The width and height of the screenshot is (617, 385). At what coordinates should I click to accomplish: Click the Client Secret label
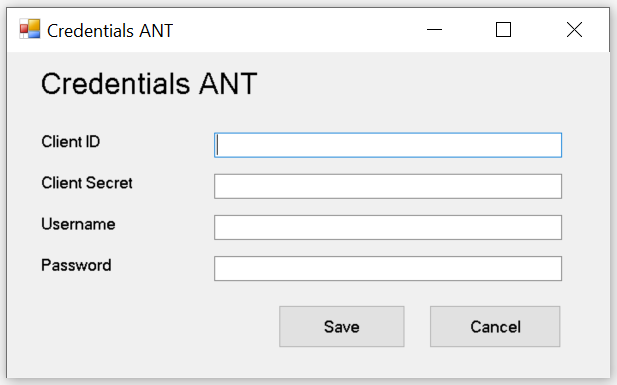87,183
